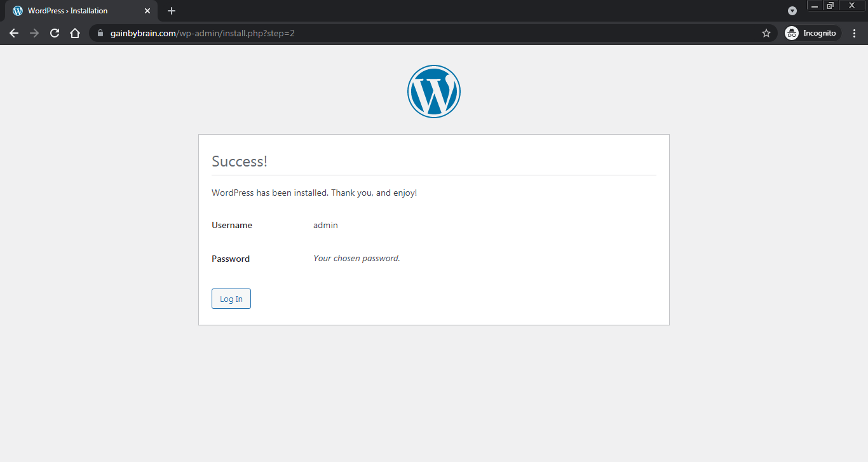Restore down the browser window
Image resolution: width=868 pixels, height=462 pixels.
coord(830,5)
